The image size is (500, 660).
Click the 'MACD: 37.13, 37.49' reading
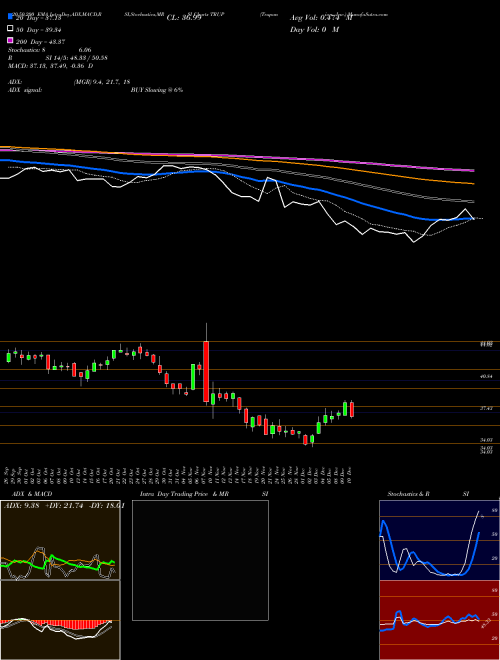tap(51, 66)
